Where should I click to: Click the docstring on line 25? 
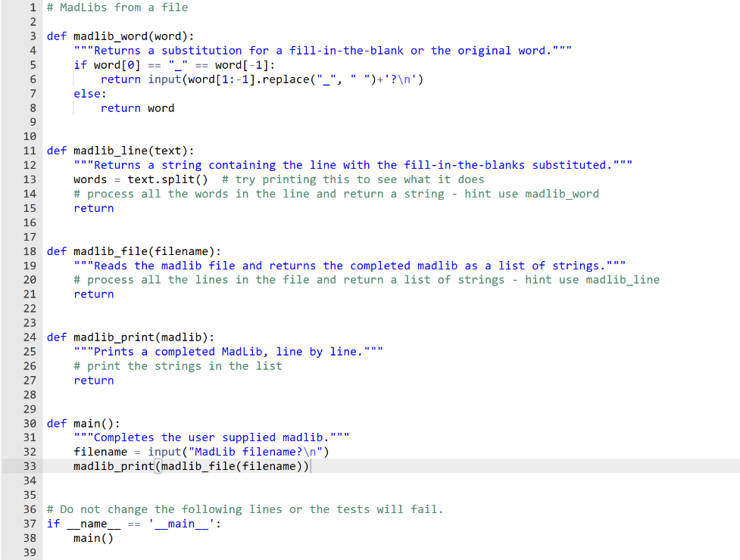point(227,351)
